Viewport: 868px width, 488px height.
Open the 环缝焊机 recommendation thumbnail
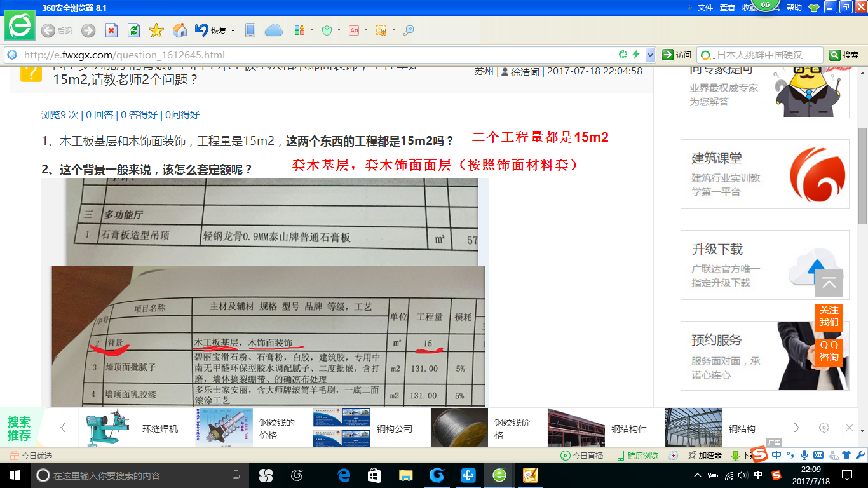[108, 428]
